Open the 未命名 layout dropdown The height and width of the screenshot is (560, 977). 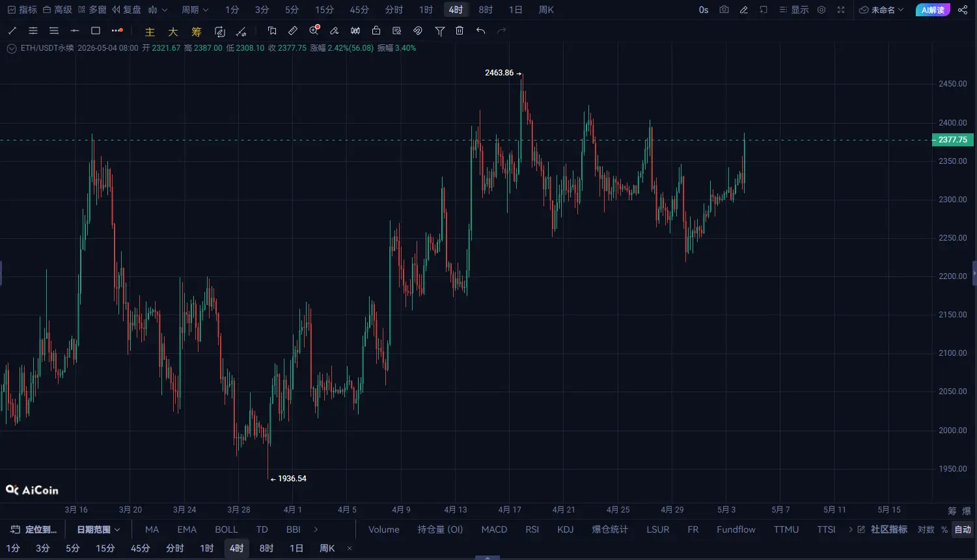click(881, 10)
